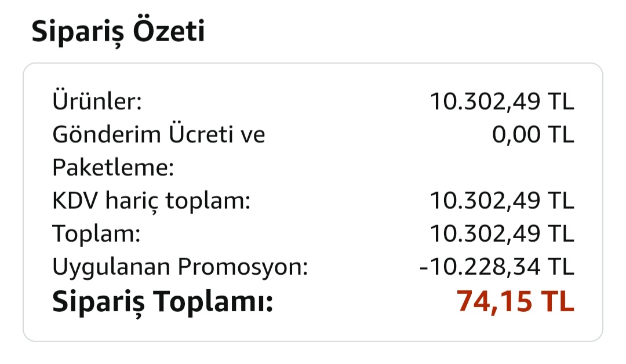This screenshot has height=364, width=626.
Task: Click the TL currency of red total
Action: coord(557,302)
